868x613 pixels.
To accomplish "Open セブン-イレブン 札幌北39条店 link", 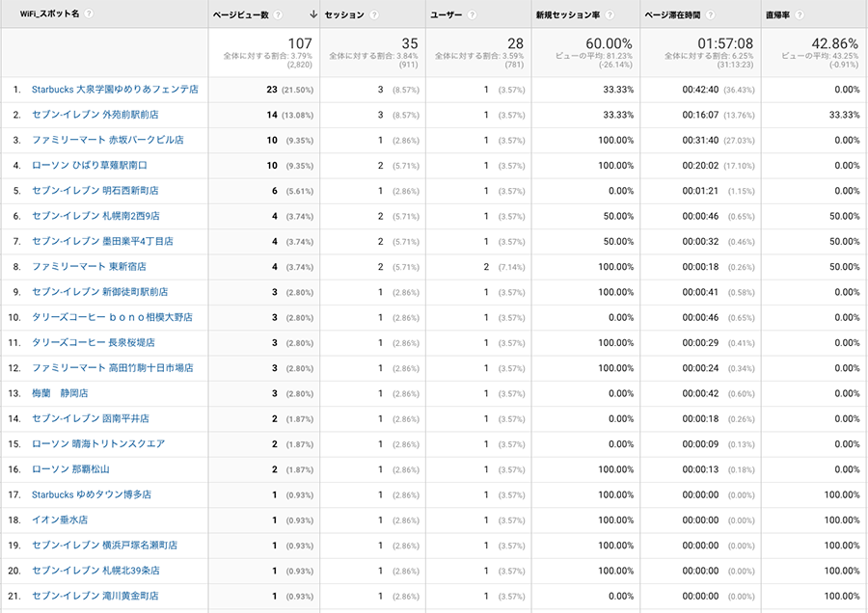I will pos(95,571).
